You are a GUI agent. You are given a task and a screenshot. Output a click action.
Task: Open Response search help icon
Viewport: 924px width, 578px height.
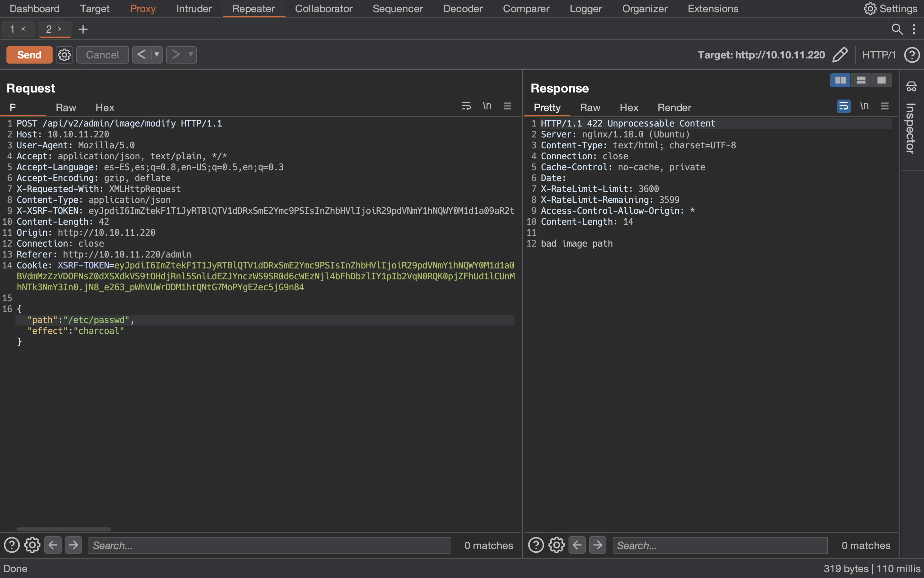click(536, 545)
